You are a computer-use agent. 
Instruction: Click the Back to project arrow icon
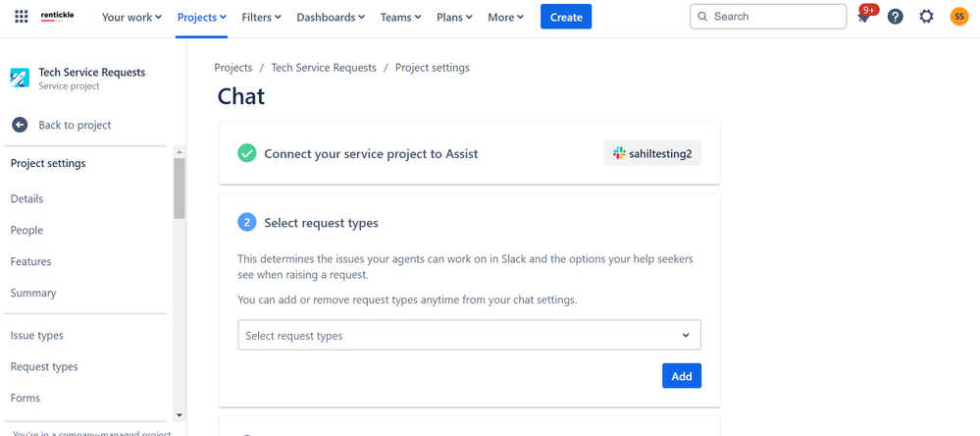20,125
